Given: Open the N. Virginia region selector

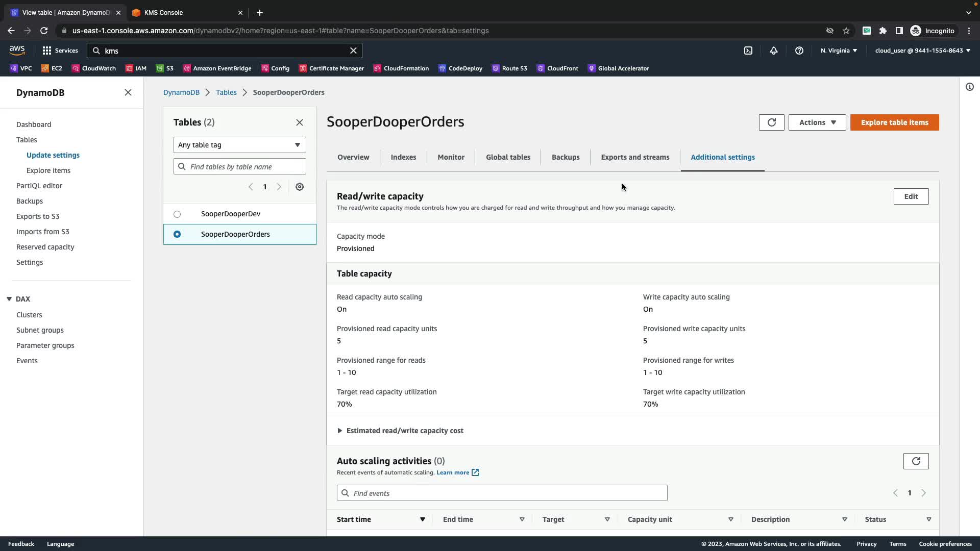Looking at the screenshot, I should tap(839, 51).
